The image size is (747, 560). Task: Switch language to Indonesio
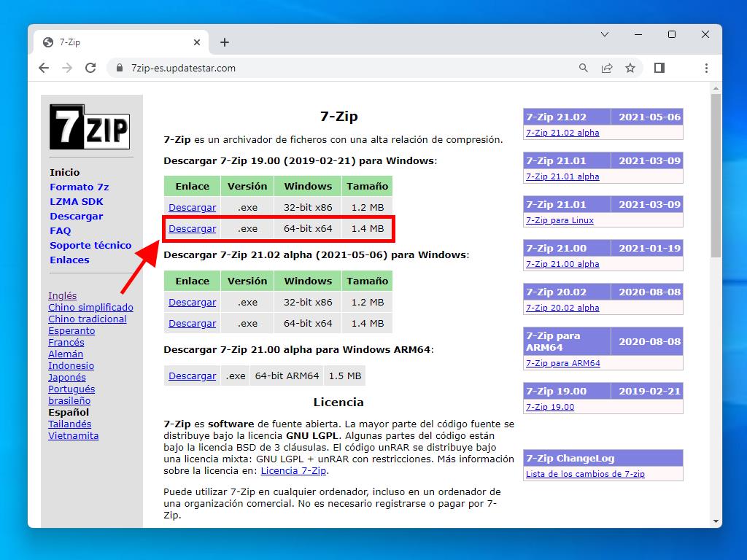71,366
